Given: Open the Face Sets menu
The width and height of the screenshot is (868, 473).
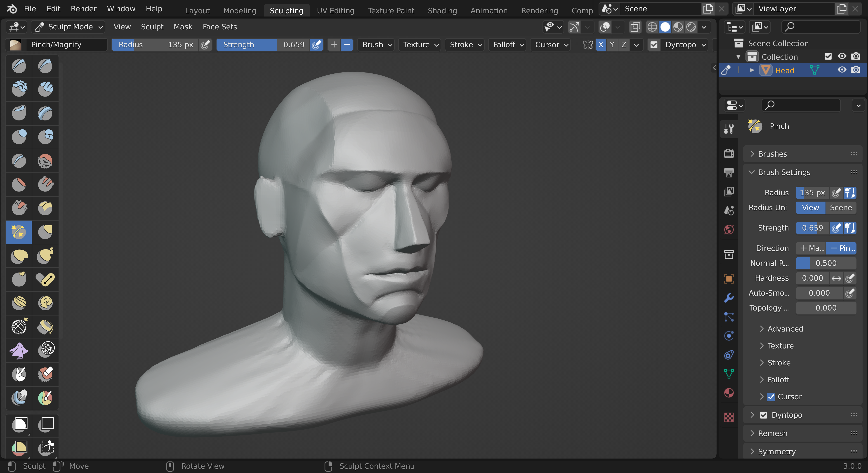Looking at the screenshot, I should (220, 27).
